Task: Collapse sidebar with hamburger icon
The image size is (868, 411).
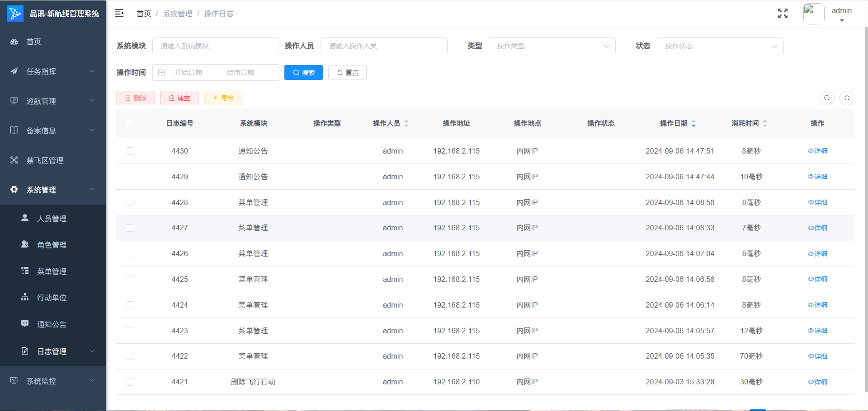Action: pyautogui.click(x=119, y=13)
